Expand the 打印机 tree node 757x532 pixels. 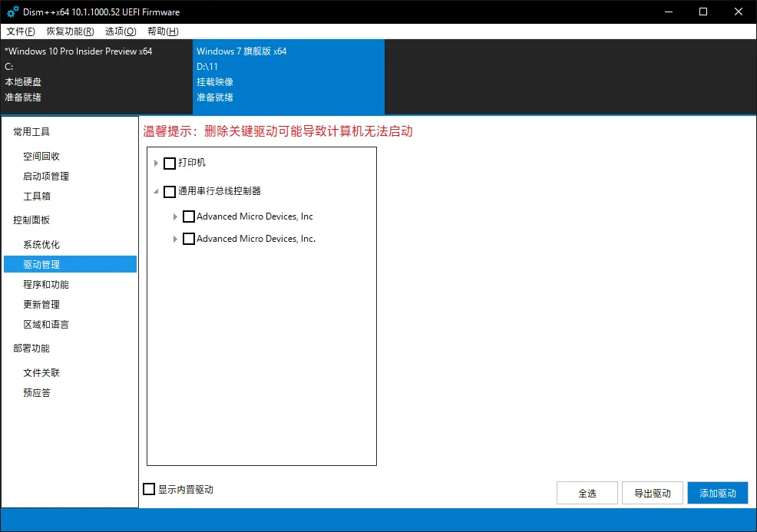coord(156,164)
